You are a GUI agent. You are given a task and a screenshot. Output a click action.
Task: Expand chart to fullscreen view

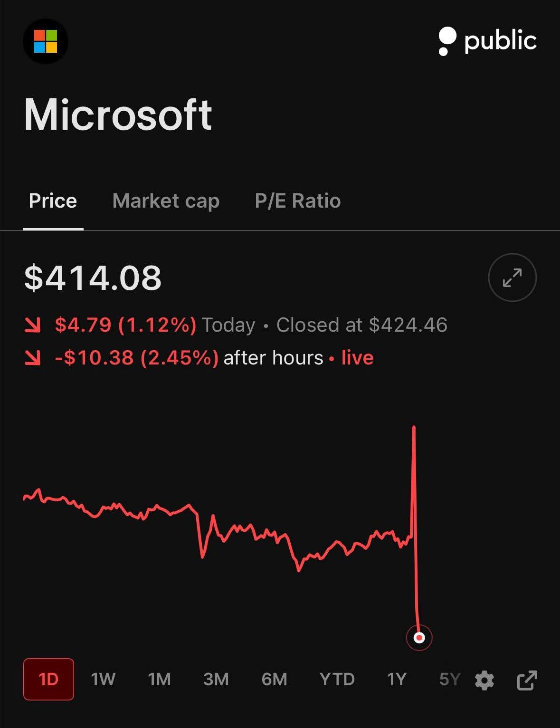[x=512, y=278]
